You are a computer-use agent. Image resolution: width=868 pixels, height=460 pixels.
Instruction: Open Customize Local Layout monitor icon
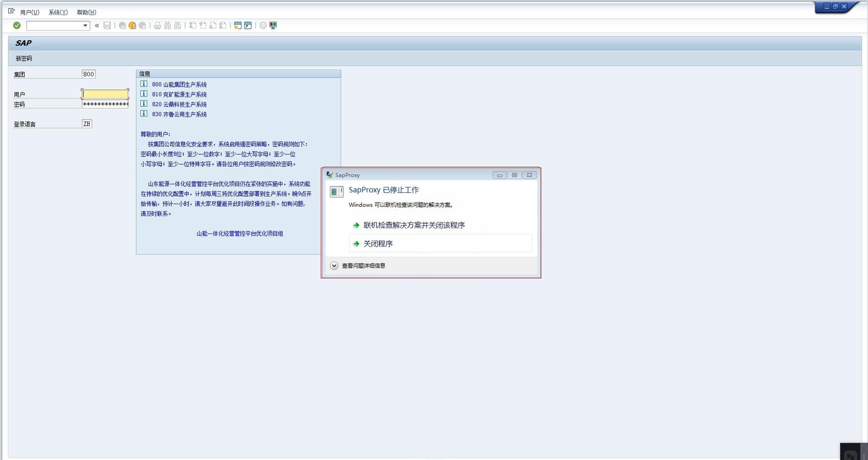[273, 25]
